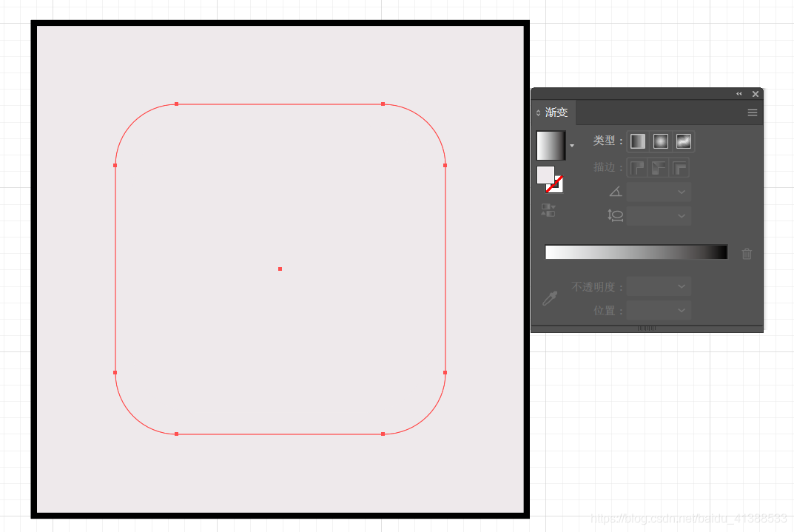
Task: Click the upper anchor on left edge
Action: point(115,165)
